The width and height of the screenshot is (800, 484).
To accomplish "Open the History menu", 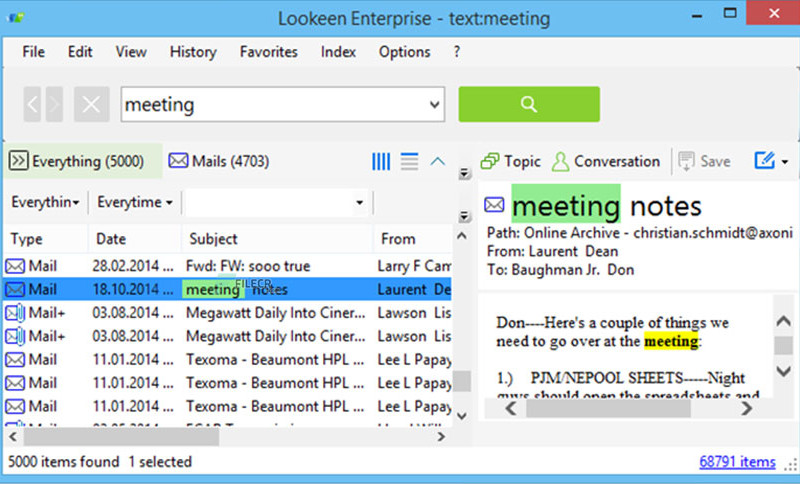I will 193,52.
